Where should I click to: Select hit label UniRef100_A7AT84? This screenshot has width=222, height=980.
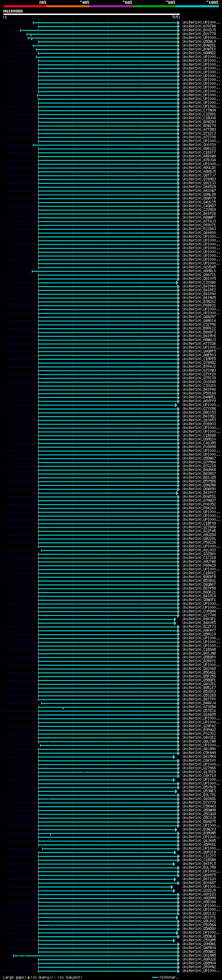[199, 26]
